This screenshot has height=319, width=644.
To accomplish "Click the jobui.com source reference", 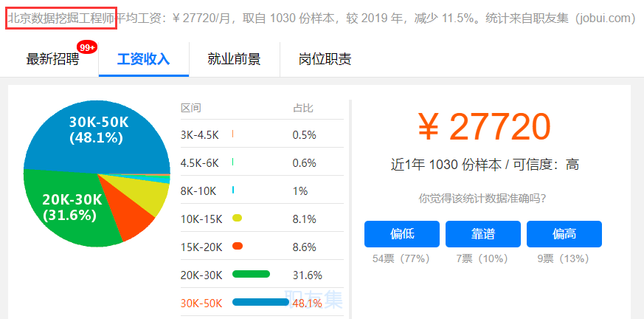I will (x=606, y=18).
